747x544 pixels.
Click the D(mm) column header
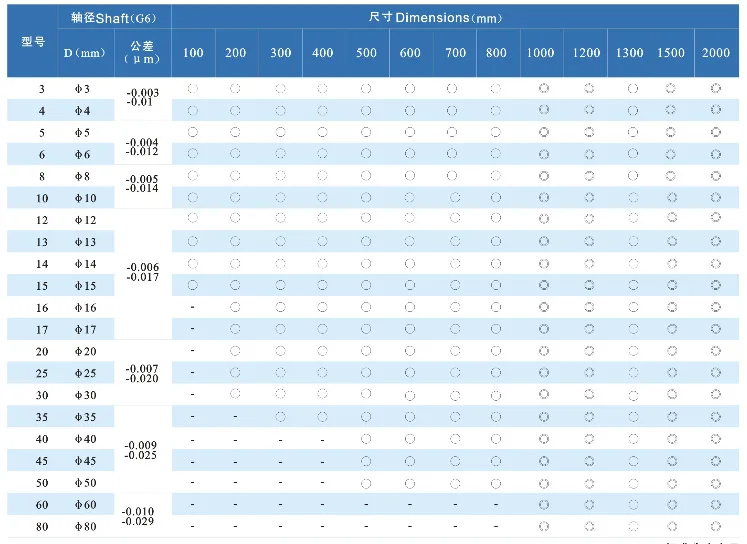tap(85, 53)
